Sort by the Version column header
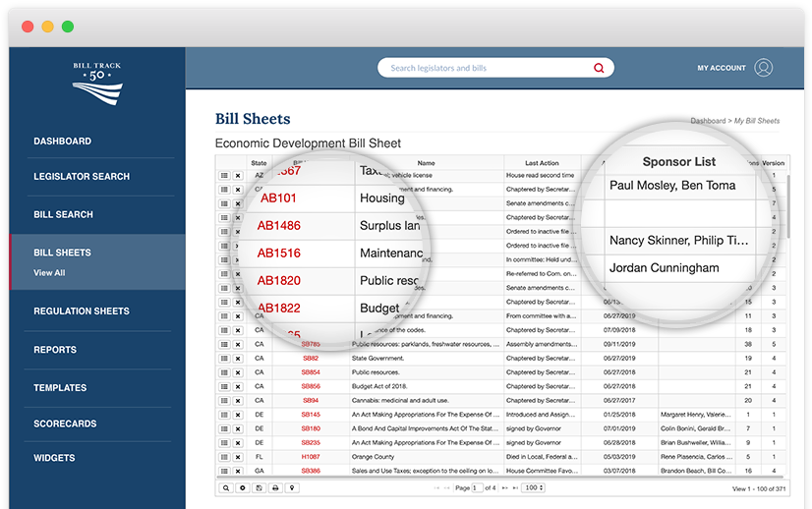Viewport: 812px width, 509px height. pyautogui.click(x=773, y=162)
